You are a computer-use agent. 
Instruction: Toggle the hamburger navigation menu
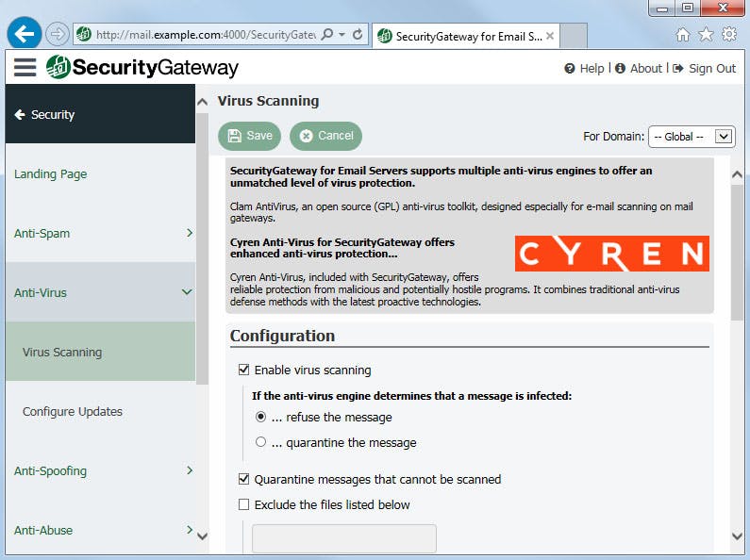(25, 67)
